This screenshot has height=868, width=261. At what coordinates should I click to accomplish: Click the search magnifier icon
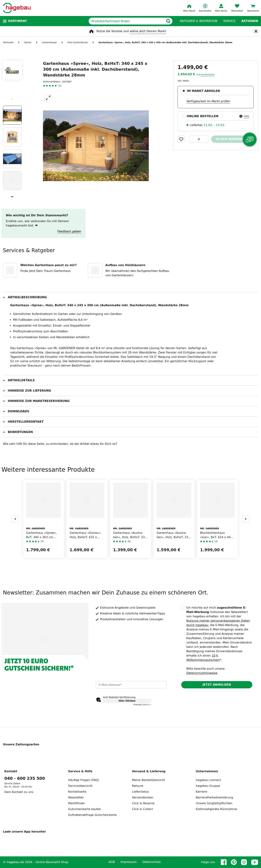point(168,21)
